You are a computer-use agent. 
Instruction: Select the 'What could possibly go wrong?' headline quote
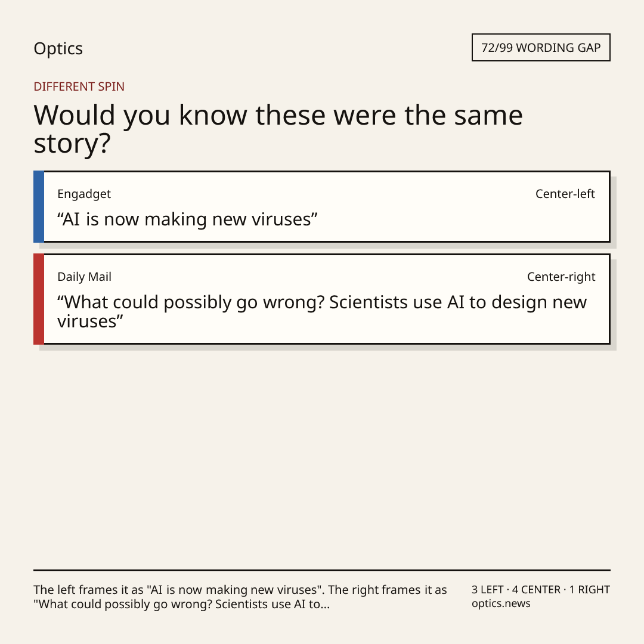(322, 312)
